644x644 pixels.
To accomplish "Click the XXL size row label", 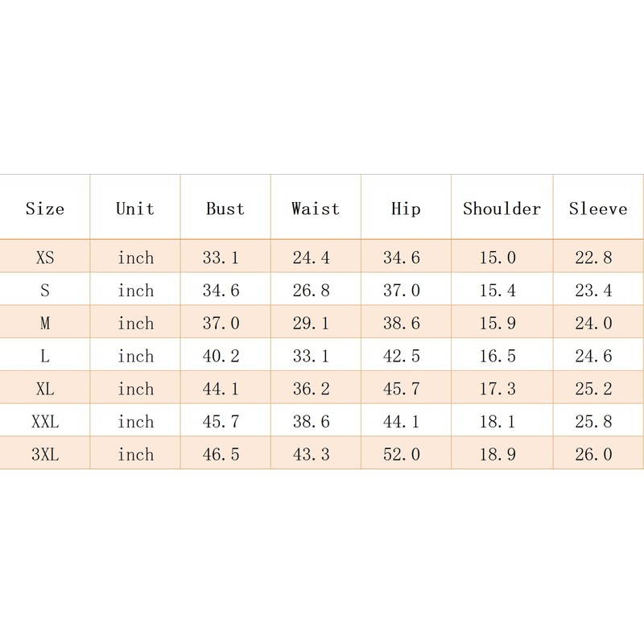I will [45, 421].
